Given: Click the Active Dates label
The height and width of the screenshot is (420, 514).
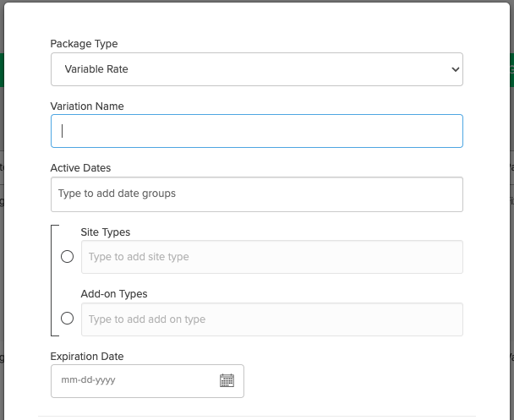Looking at the screenshot, I should [x=80, y=168].
